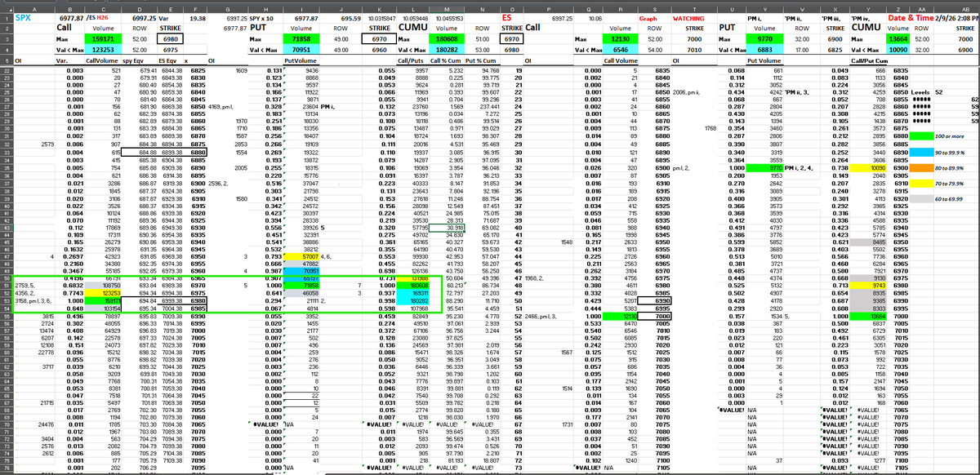Image resolution: width=980 pixels, height=475 pixels.
Task: Select the Call % Cum heading cell
Action: tap(448, 60)
